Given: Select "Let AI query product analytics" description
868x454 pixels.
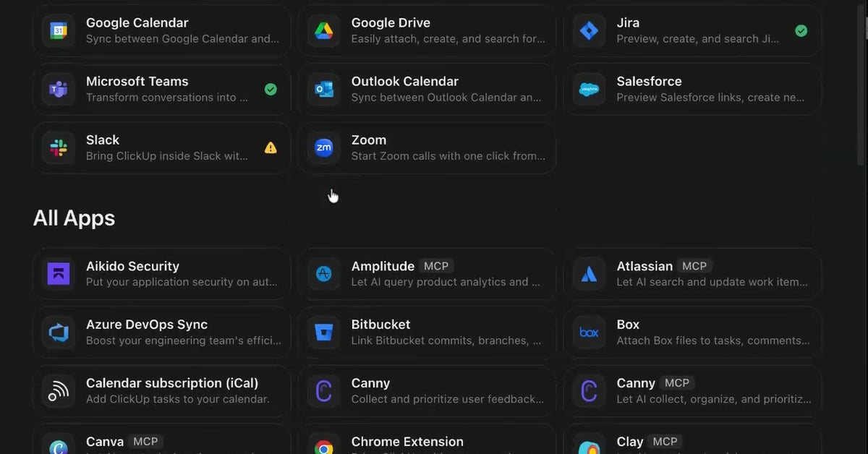Looking at the screenshot, I should point(446,282).
